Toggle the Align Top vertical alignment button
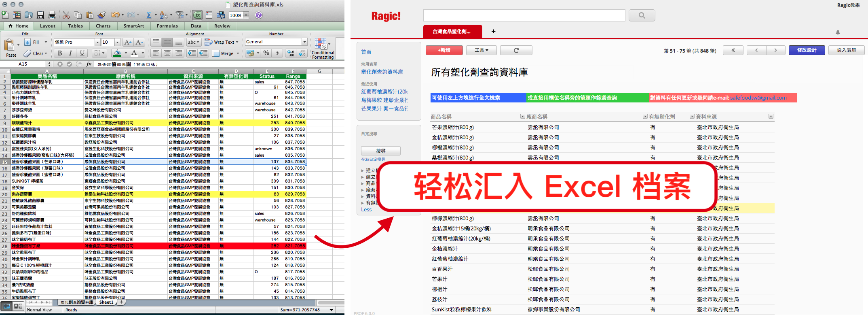 pos(156,42)
